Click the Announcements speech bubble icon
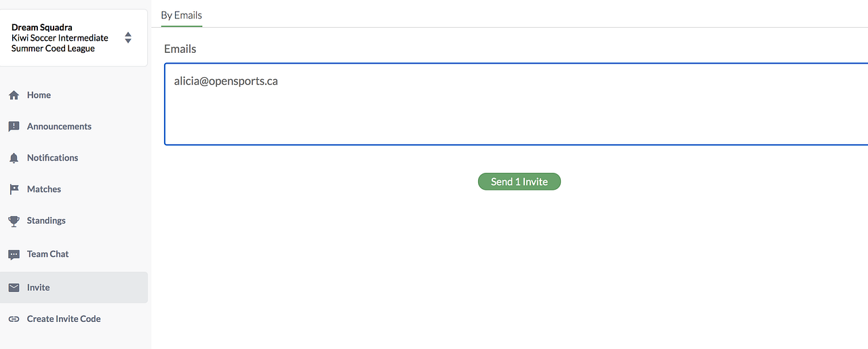 click(x=14, y=127)
